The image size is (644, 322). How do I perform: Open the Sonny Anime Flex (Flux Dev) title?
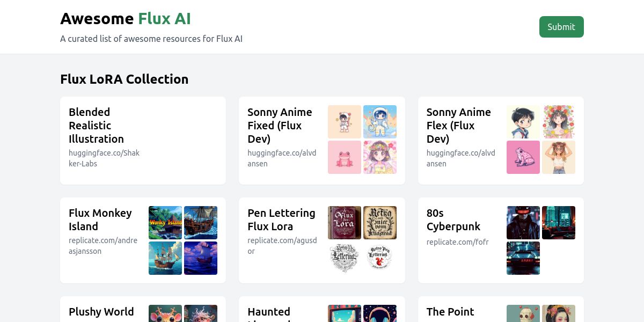click(x=459, y=126)
